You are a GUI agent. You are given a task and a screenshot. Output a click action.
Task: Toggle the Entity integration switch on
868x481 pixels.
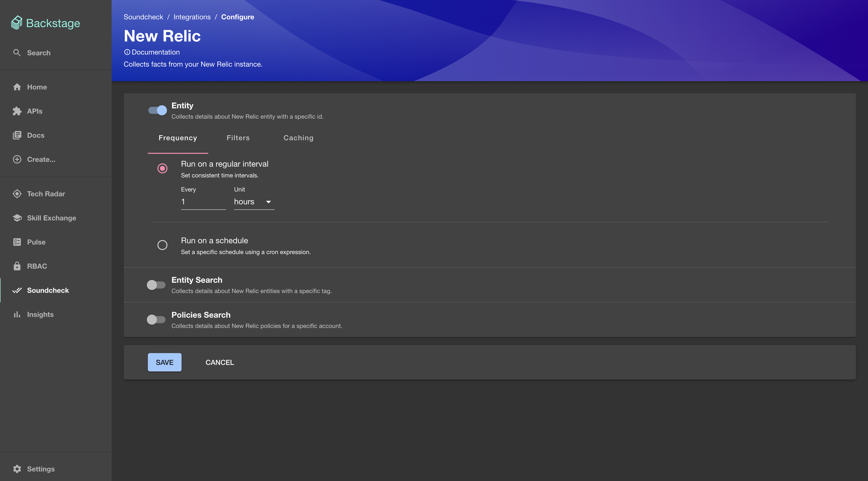pyautogui.click(x=157, y=110)
